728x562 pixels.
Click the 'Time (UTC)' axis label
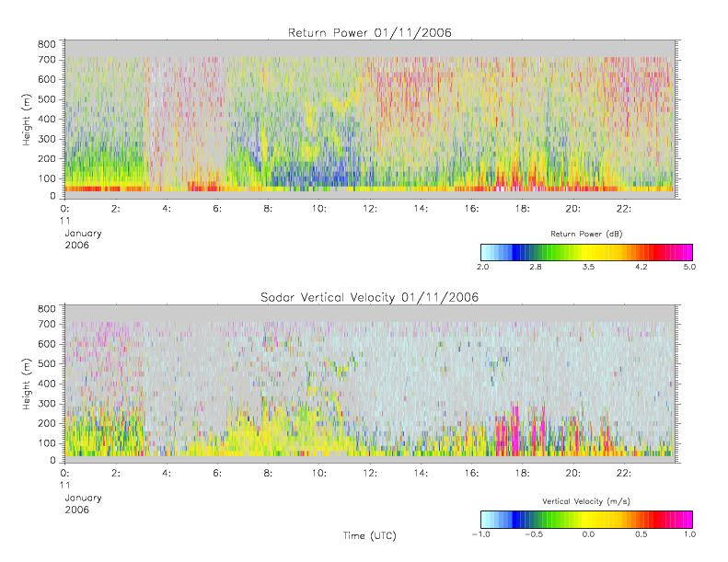pyautogui.click(x=370, y=535)
